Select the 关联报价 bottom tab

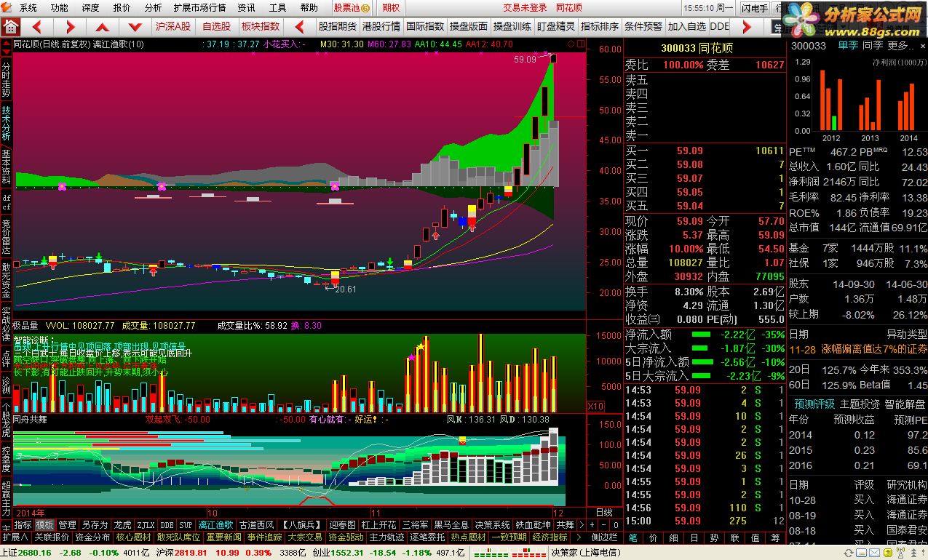pyautogui.click(x=52, y=537)
